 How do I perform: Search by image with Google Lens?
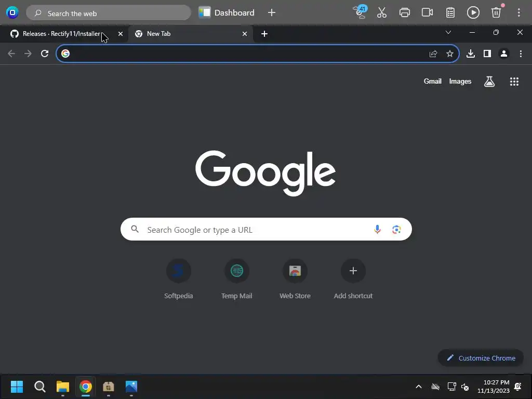pyautogui.click(x=396, y=230)
